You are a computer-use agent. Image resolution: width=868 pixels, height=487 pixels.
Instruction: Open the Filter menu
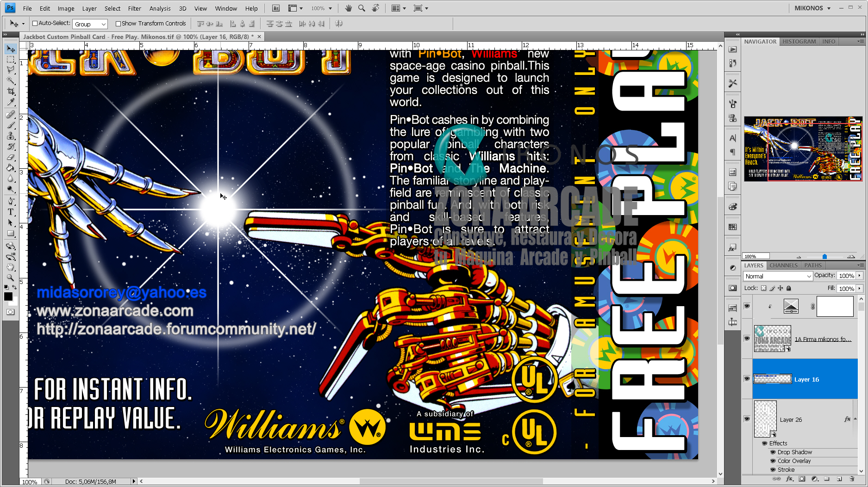tap(134, 8)
